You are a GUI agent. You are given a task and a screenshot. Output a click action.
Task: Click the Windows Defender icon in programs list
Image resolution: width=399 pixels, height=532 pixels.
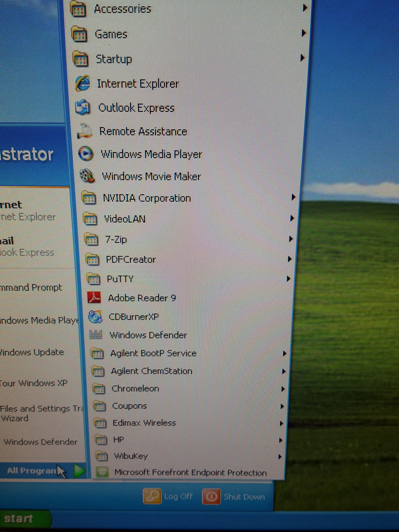coord(96,335)
